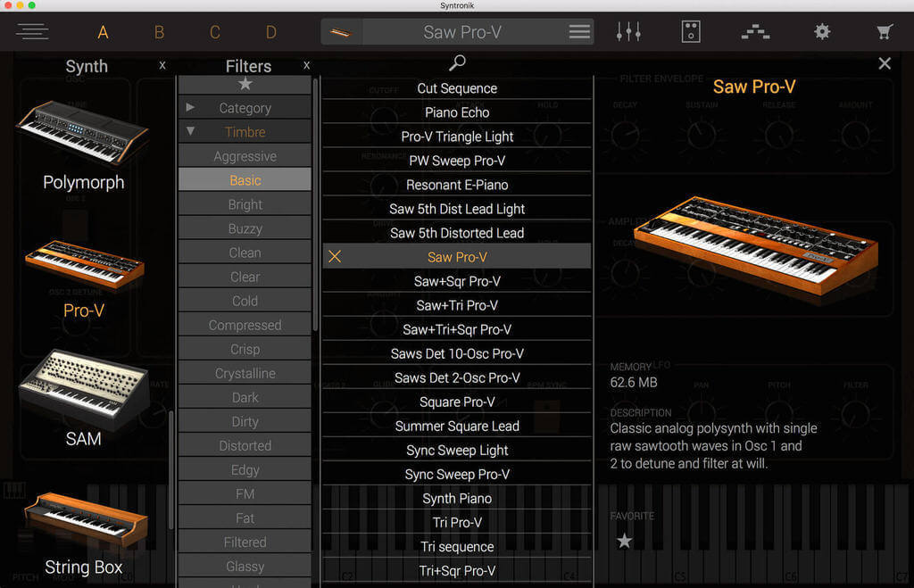Load the Synth Piano preset
The height and width of the screenshot is (588, 914).
point(457,498)
